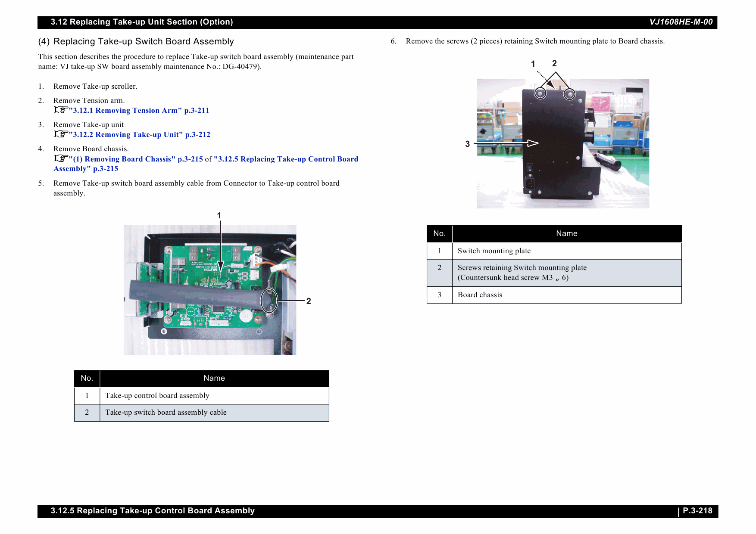The image size is (756, 534).
Task: Click step text "Remove Board chassis."
Action: point(91,149)
